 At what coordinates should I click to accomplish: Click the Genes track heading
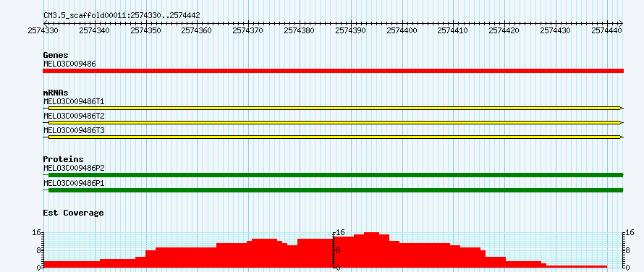pyautogui.click(x=56, y=55)
